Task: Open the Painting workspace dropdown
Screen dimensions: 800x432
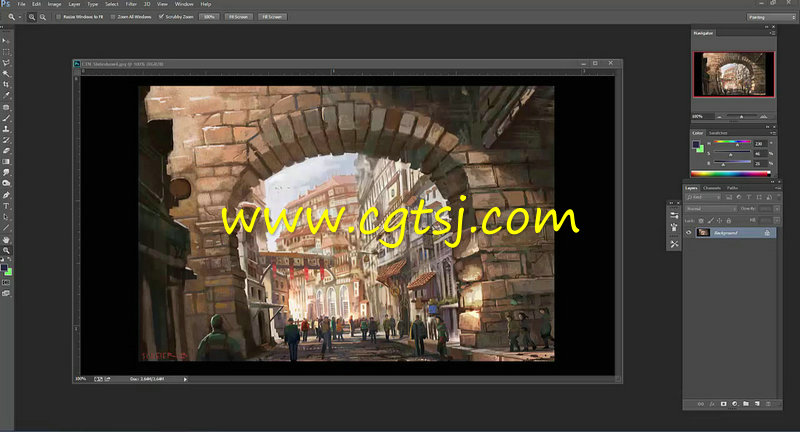Action: point(770,17)
